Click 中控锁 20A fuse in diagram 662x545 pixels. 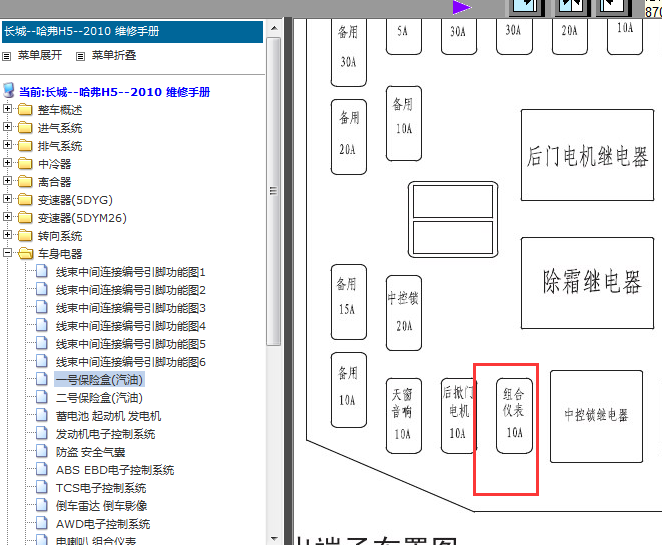click(404, 313)
